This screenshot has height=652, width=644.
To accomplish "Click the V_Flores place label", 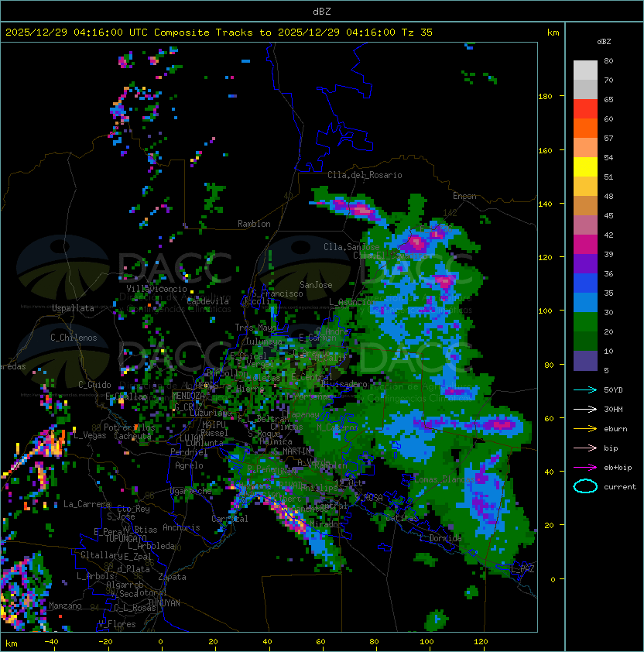I will coord(117,624).
